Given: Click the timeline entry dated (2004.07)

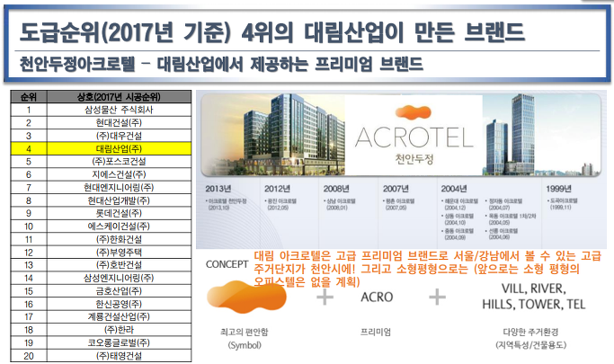Looking at the screenshot, I should (x=503, y=204).
